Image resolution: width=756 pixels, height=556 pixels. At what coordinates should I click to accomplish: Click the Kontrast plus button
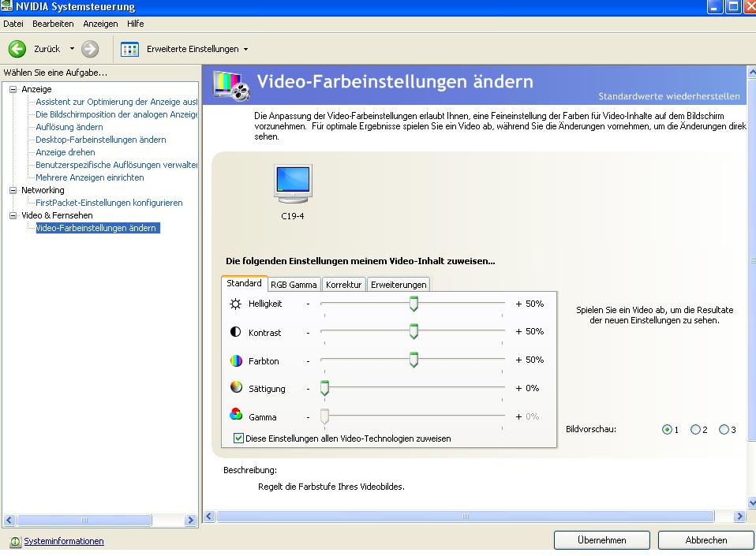pos(518,331)
